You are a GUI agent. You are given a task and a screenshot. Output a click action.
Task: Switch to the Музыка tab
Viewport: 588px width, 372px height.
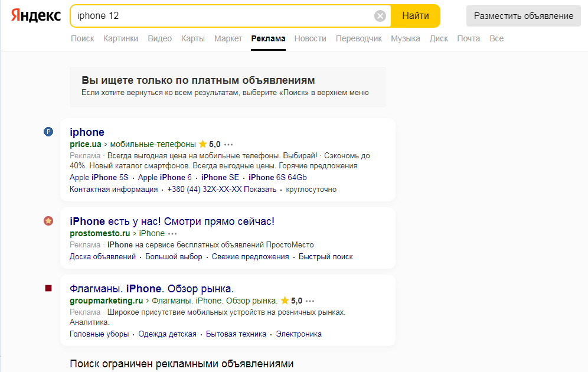(406, 38)
